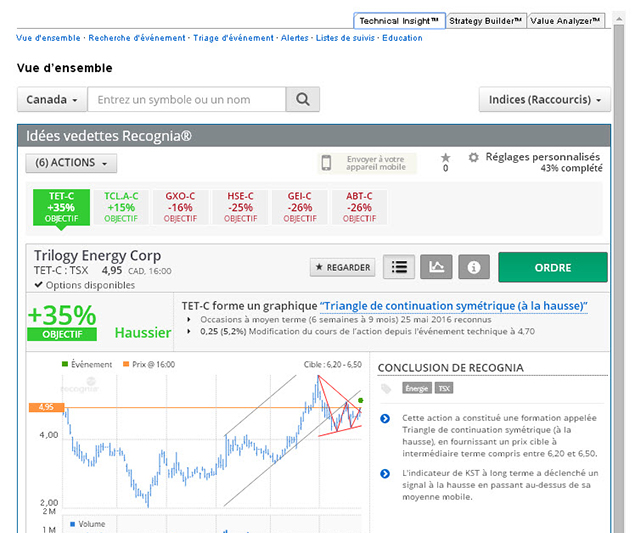635x533 pixels.
Task: Click the magnifying glass search button
Action: tap(303, 99)
